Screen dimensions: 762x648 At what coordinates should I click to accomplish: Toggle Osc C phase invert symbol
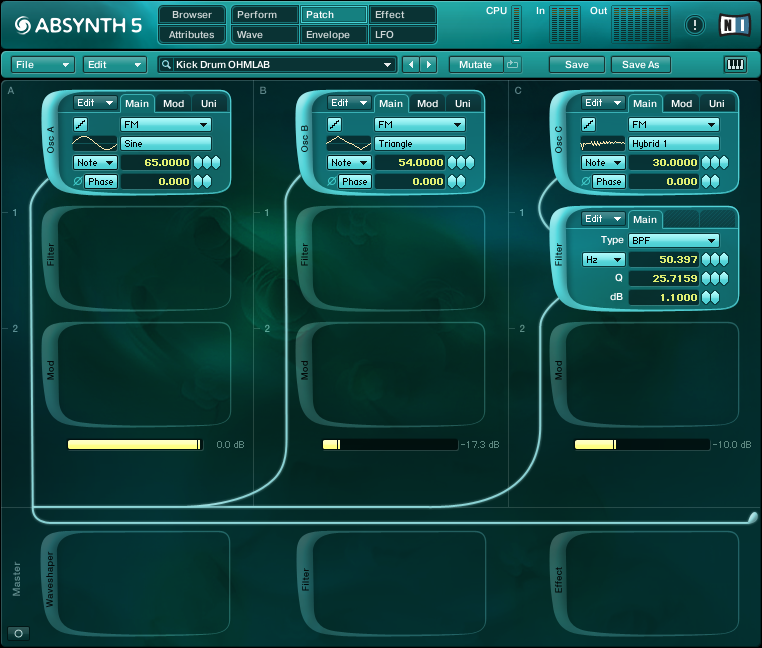point(586,181)
